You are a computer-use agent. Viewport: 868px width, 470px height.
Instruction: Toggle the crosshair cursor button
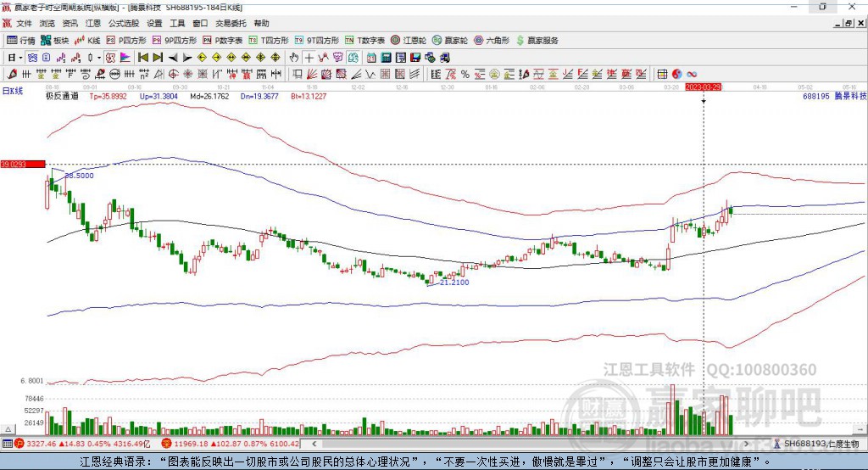tap(309, 58)
